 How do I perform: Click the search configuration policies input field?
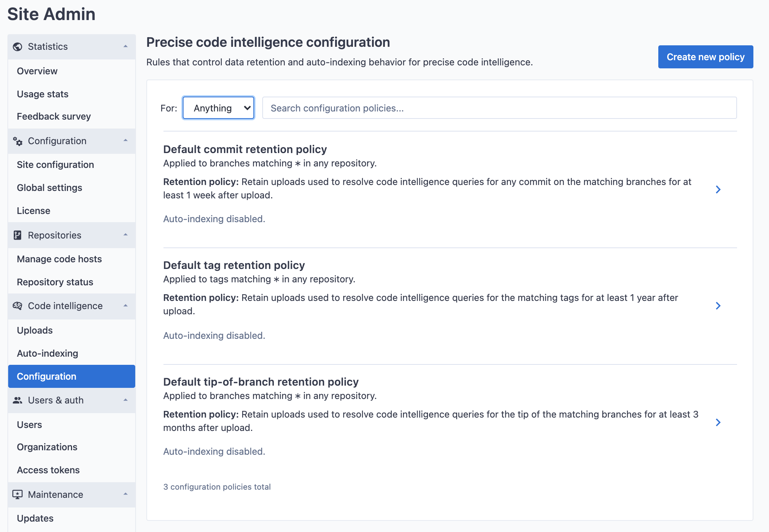coord(499,108)
